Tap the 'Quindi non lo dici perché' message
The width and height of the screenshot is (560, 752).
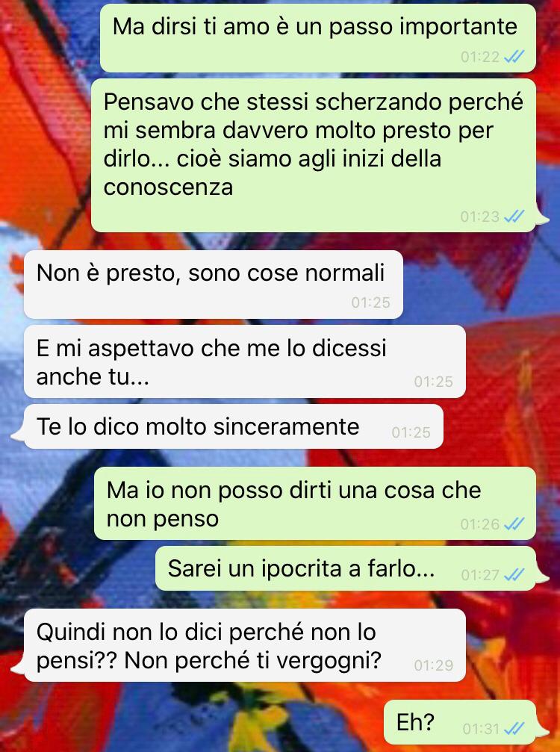244,645
